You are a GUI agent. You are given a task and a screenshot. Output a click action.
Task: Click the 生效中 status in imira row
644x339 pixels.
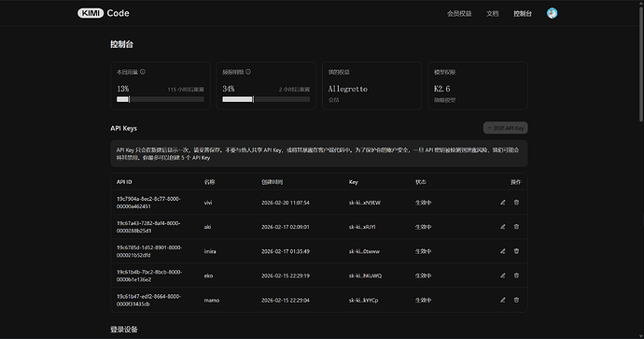point(423,251)
